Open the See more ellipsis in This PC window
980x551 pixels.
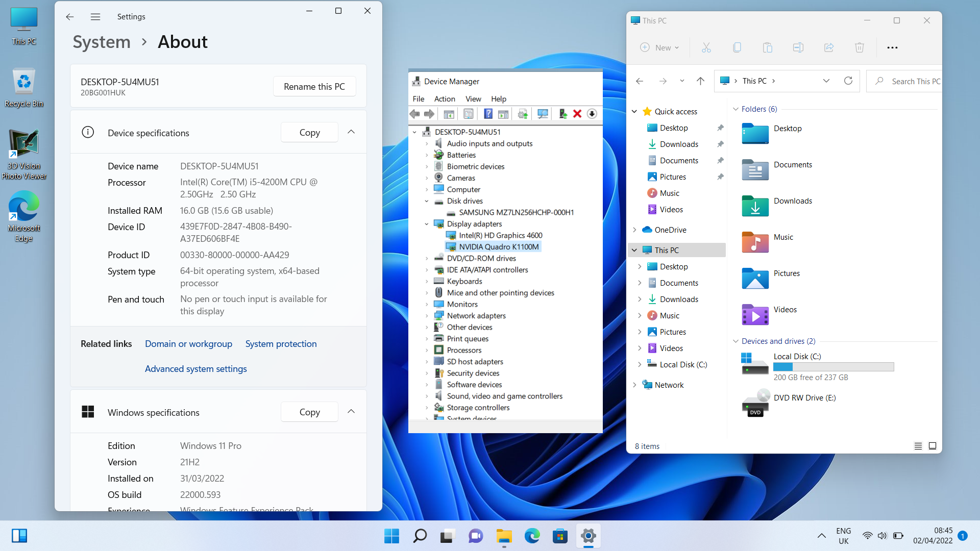[x=892, y=47]
